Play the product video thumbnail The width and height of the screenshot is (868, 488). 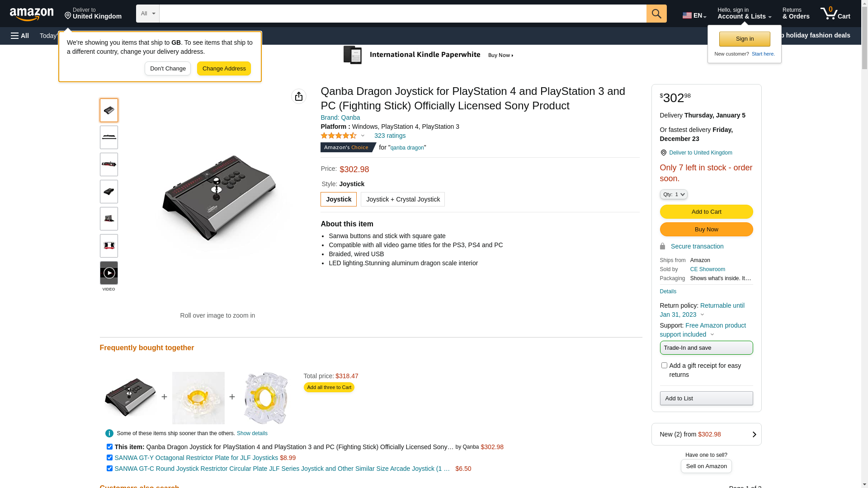[109, 273]
